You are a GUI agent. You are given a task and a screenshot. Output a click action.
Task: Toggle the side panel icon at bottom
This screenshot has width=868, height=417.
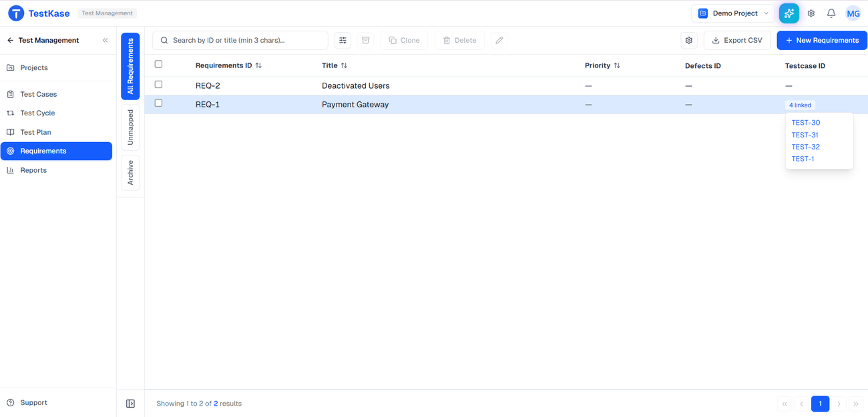coord(131,404)
